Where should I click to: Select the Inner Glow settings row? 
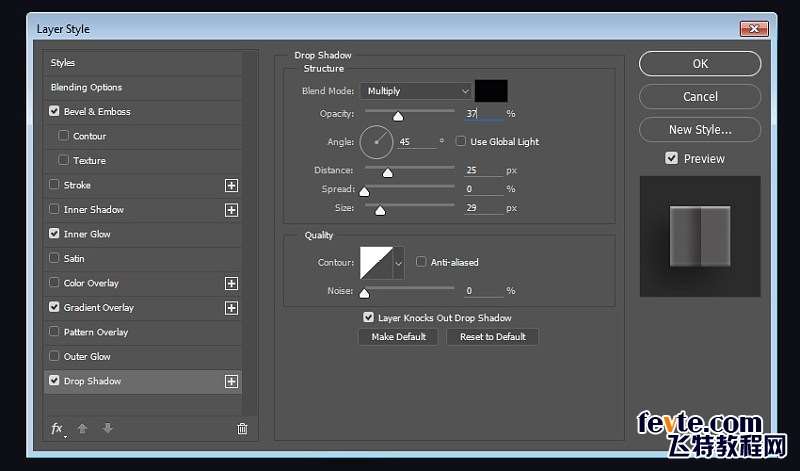(x=143, y=234)
